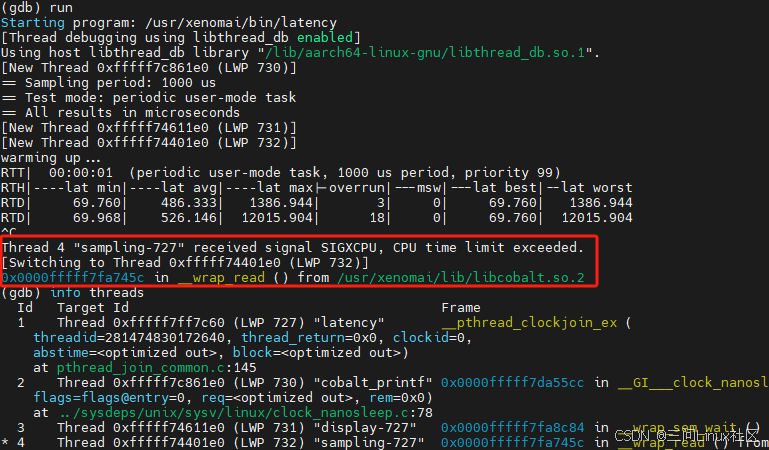
Task: Click the 'Target Id' column header
Action: coord(93,308)
